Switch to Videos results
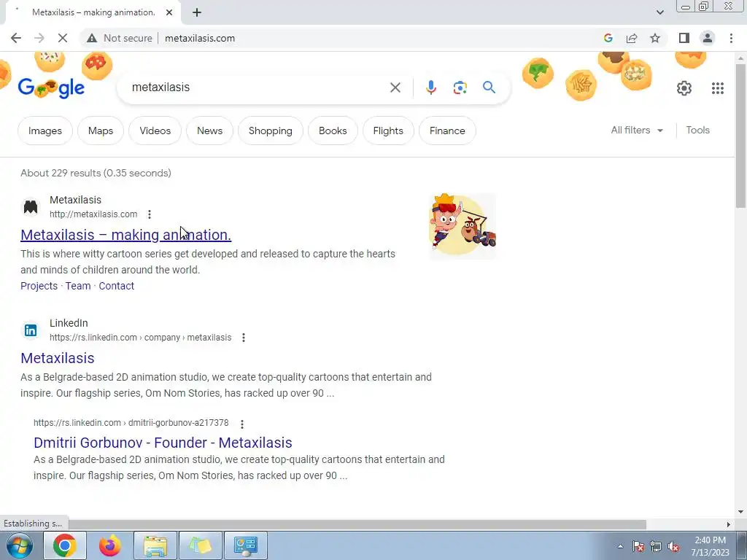This screenshot has width=747, height=560. tap(155, 131)
